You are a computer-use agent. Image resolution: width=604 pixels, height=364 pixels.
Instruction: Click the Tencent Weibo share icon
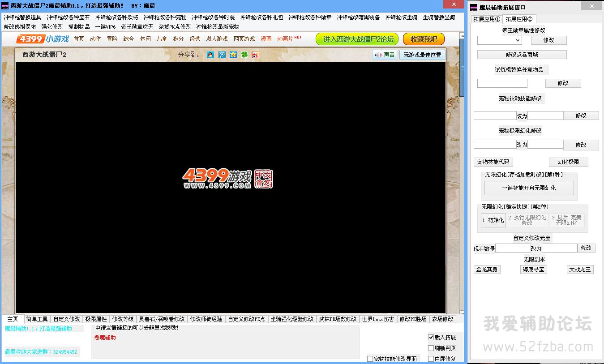pos(222,55)
